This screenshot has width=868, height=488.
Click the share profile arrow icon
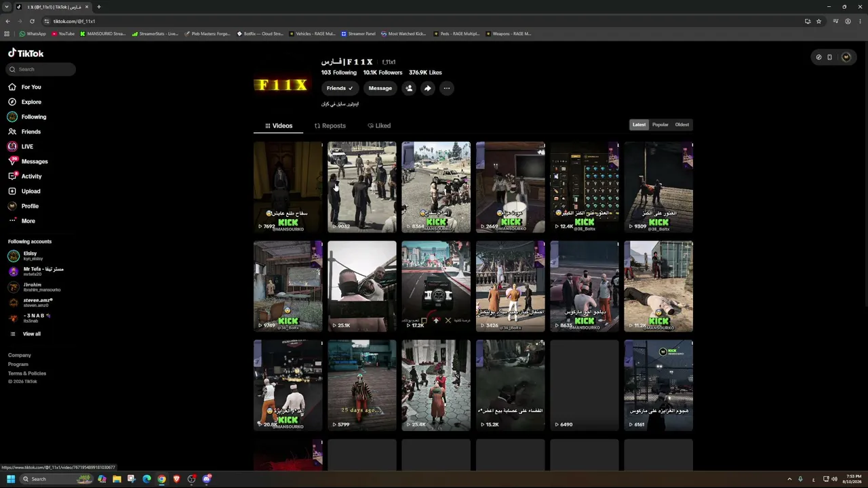tap(427, 88)
